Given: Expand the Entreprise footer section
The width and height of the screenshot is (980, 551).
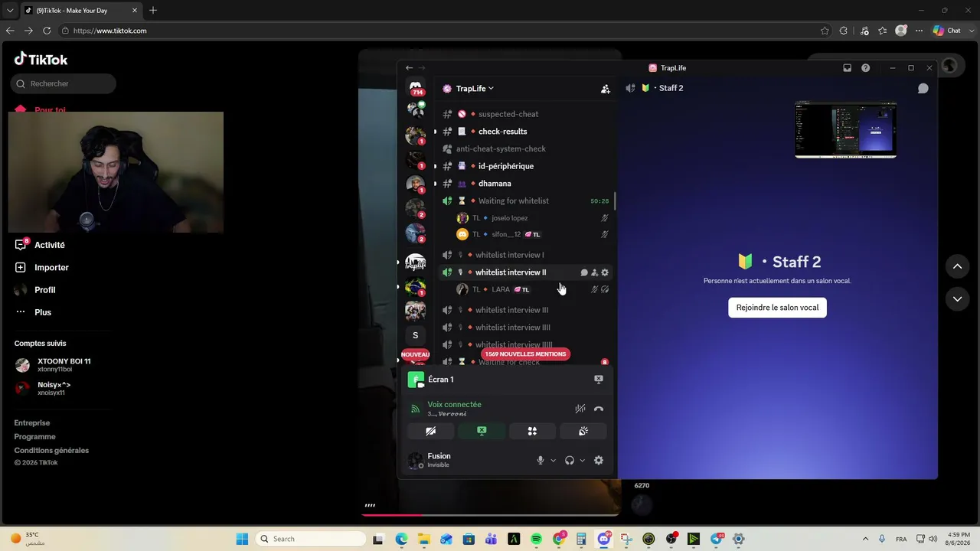Looking at the screenshot, I should click(x=32, y=422).
